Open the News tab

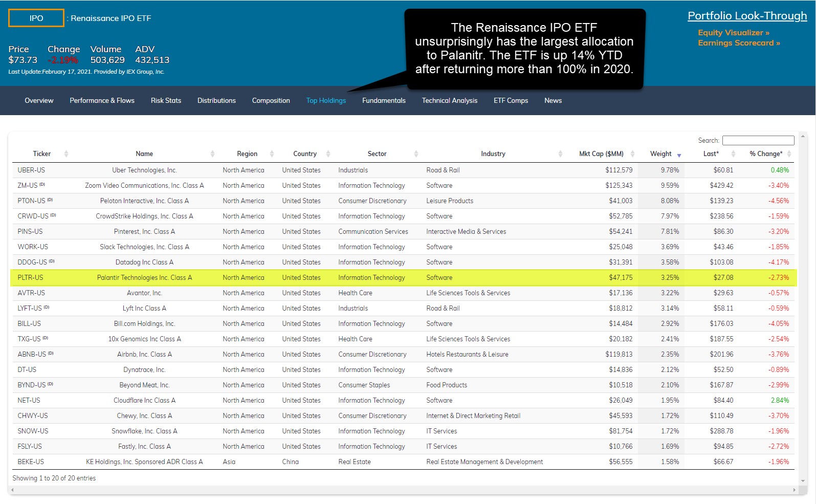(x=553, y=101)
